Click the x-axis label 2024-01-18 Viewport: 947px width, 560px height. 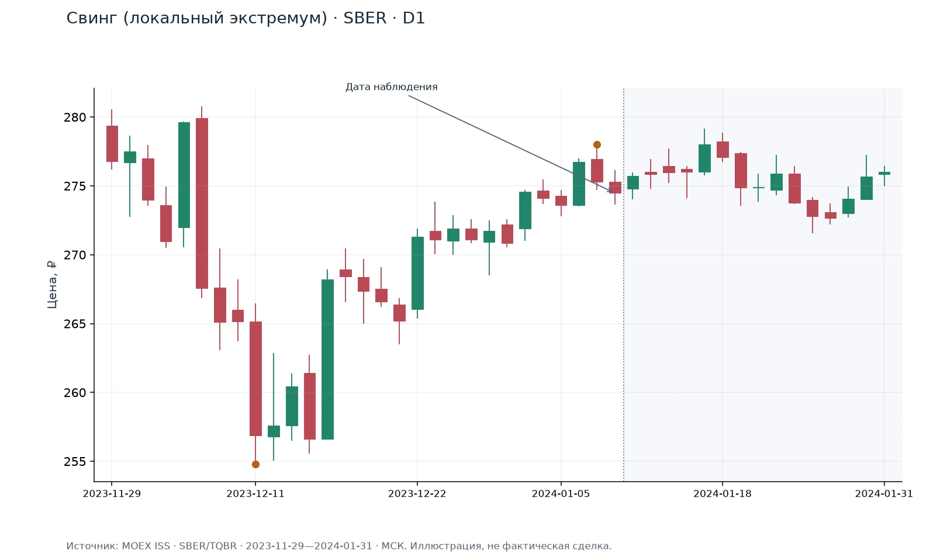(x=723, y=494)
